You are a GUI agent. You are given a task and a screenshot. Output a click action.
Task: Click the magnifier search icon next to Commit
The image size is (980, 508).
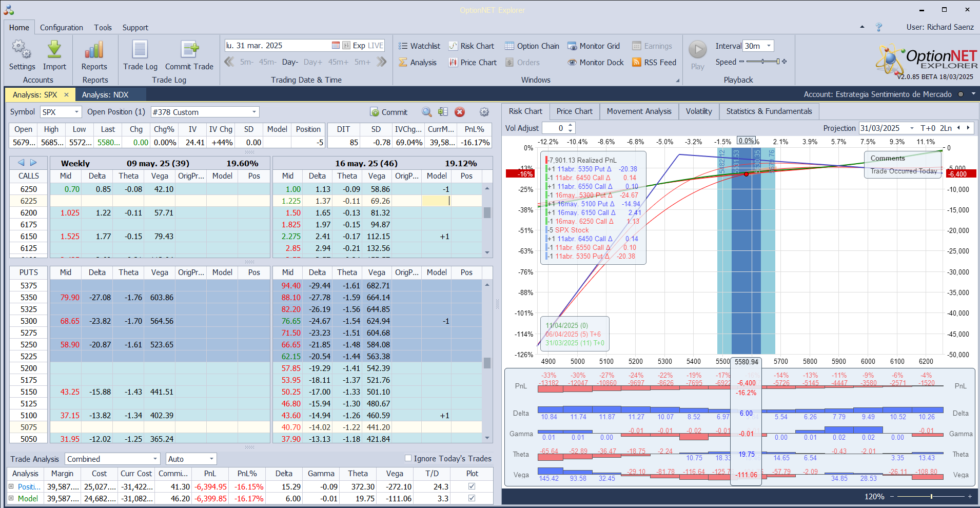[426, 112]
